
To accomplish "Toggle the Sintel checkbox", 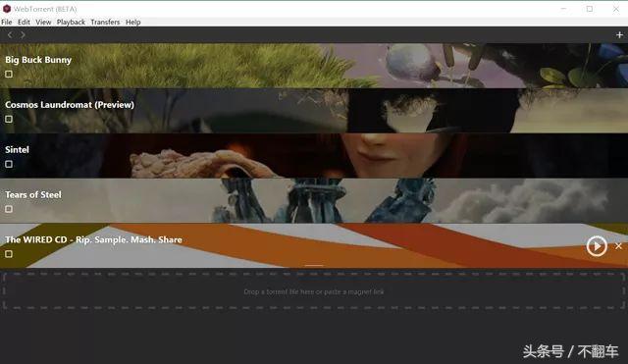I will click(9, 164).
